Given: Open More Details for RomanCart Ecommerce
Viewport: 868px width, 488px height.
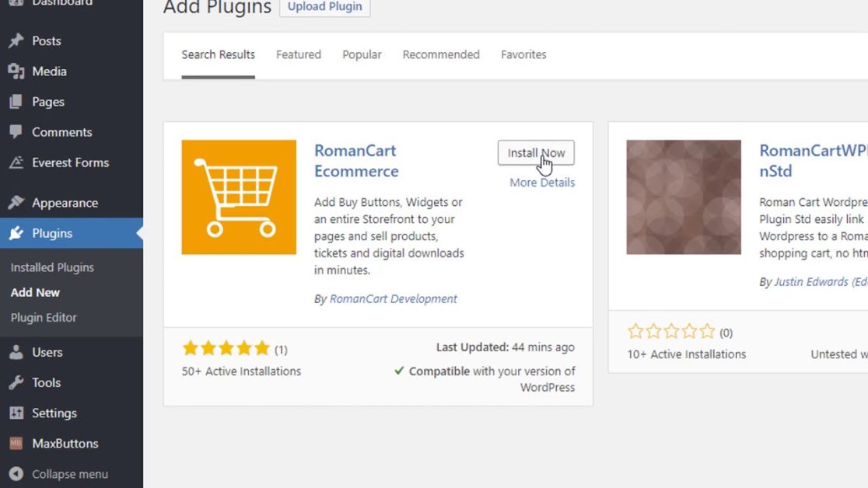Looking at the screenshot, I should click(542, 183).
